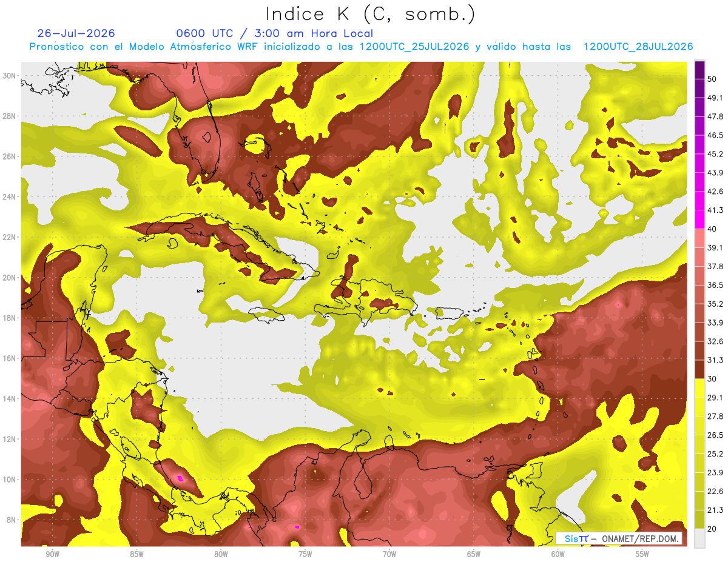
Task: Click the '46.5' legend value
Action: 715,135
